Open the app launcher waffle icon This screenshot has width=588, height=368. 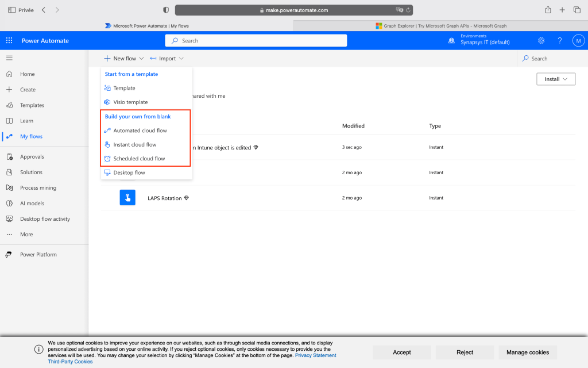[x=9, y=41]
